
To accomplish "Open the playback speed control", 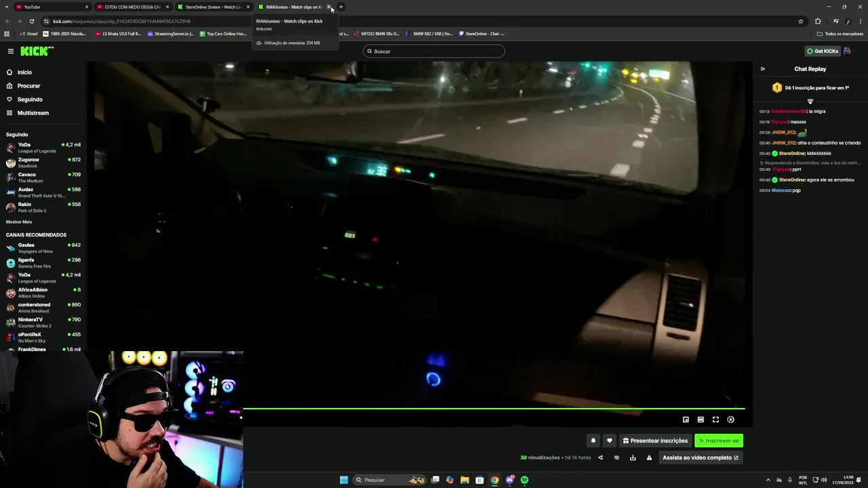I will 730,420.
